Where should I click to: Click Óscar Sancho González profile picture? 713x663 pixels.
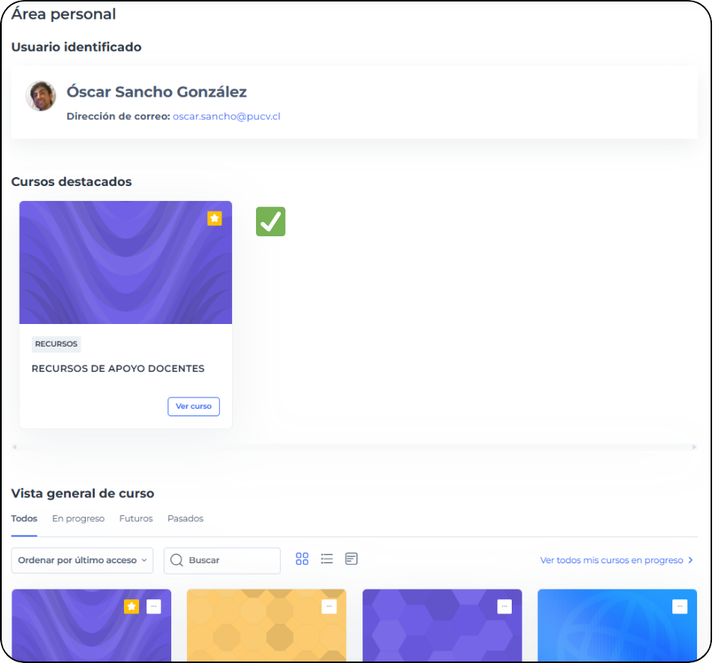pos(40,96)
